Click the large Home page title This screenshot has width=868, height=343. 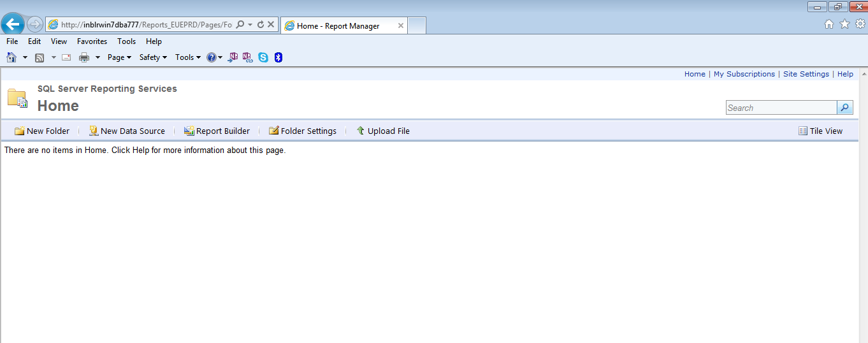(58, 106)
